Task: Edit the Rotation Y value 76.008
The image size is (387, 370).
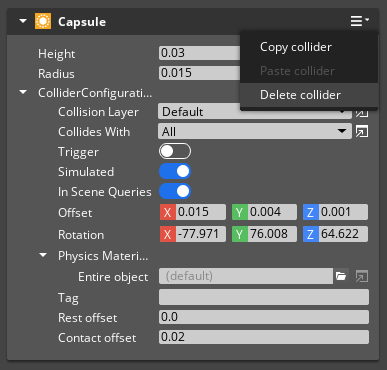Action: [x=272, y=234]
